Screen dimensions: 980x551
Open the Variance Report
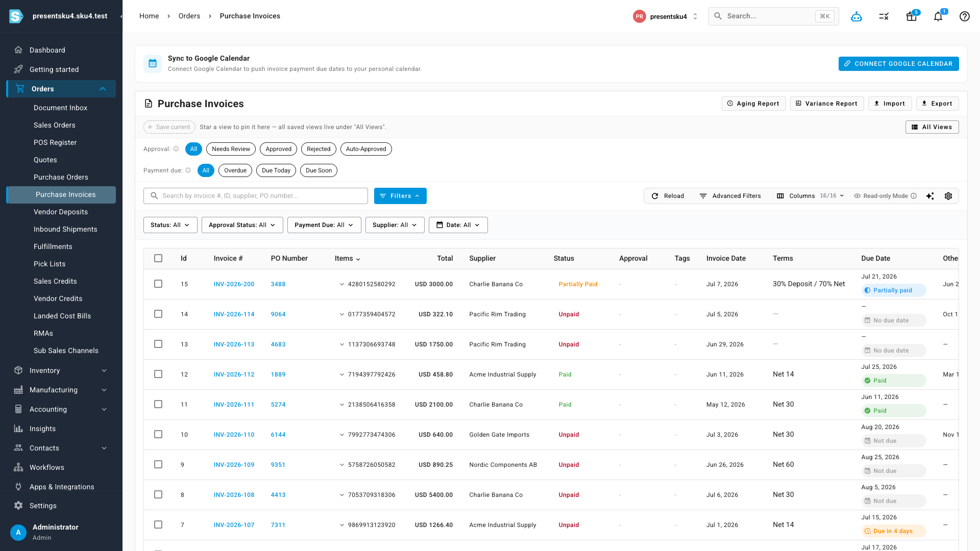tap(827, 104)
